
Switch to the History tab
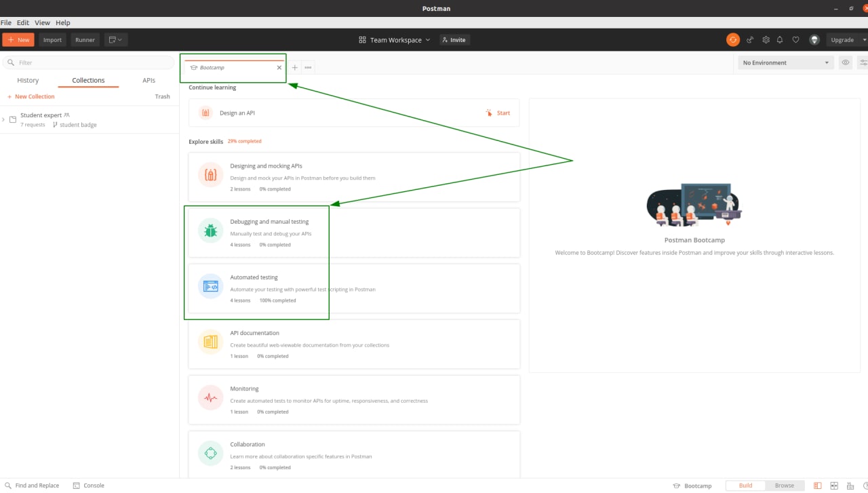pyautogui.click(x=28, y=80)
